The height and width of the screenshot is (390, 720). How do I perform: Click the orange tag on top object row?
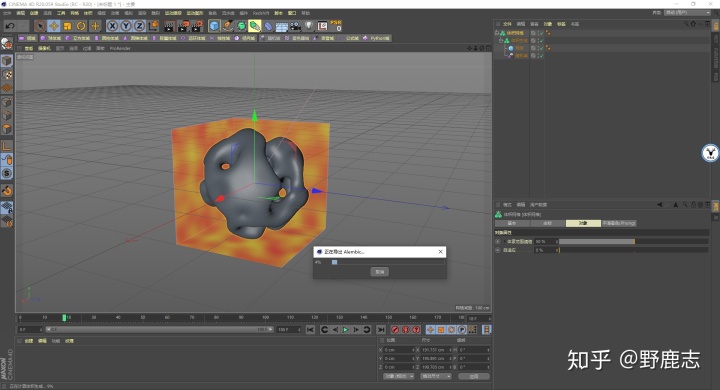pos(548,33)
